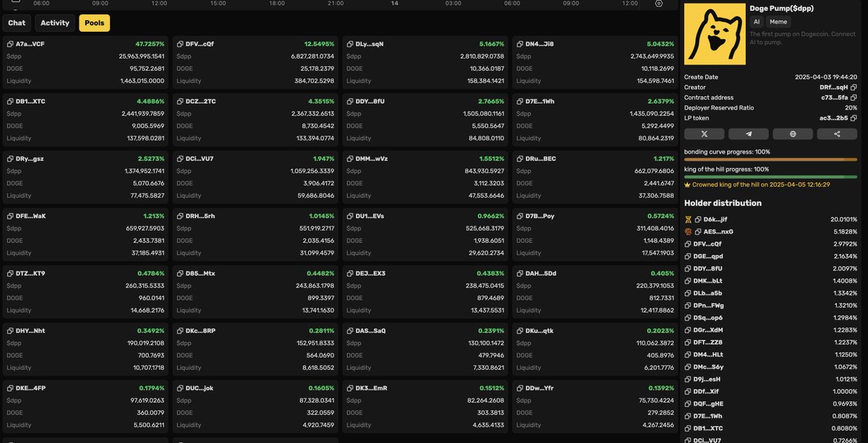The image size is (868, 443).
Task: Click the fingerprint icon beside AES...nxG
Action: coord(688,232)
